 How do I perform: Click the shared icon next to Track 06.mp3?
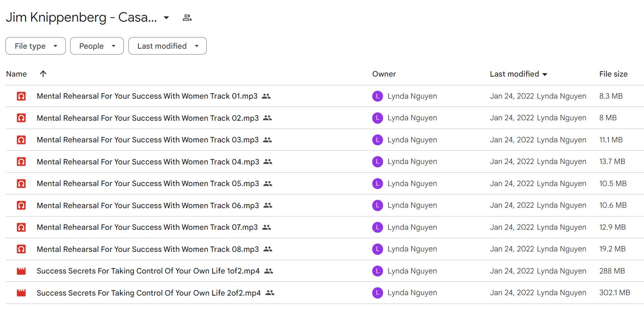(268, 205)
